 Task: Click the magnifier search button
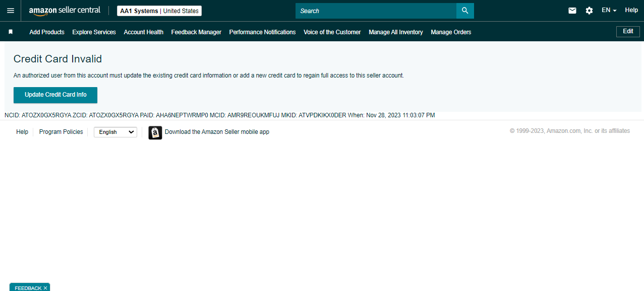[x=465, y=11]
